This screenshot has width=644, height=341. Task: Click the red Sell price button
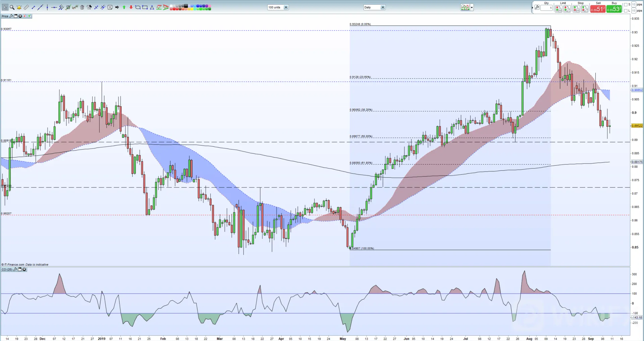pyautogui.click(x=598, y=9)
